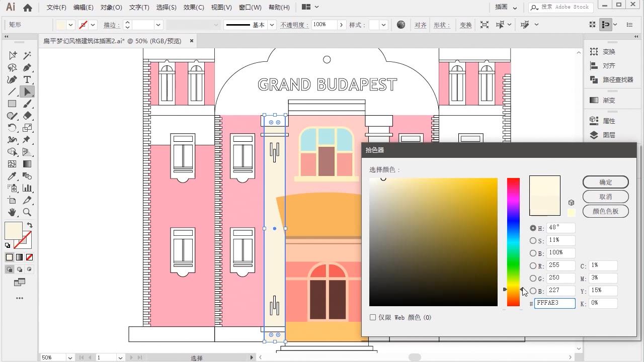The width and height of the screenshot is (644, 362).
Task: Open the stroke color dropdown in control bar
Action: [93, 25]
